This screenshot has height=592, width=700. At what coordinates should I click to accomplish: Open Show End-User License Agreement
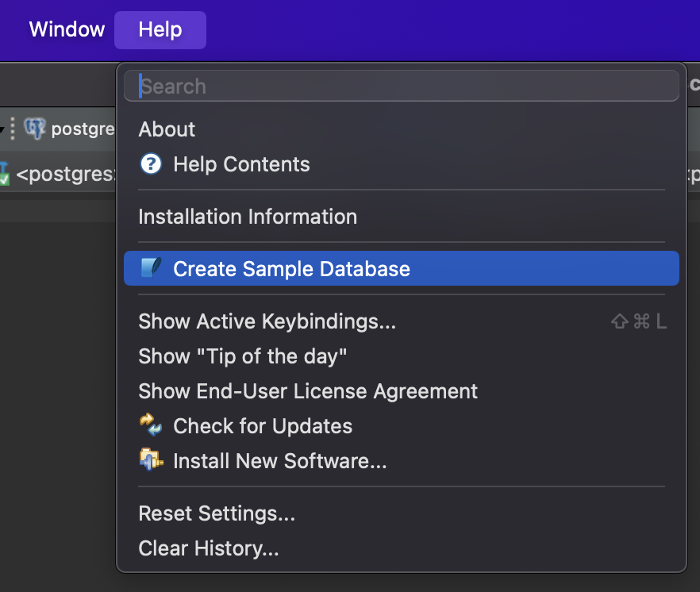click(402, 391)
